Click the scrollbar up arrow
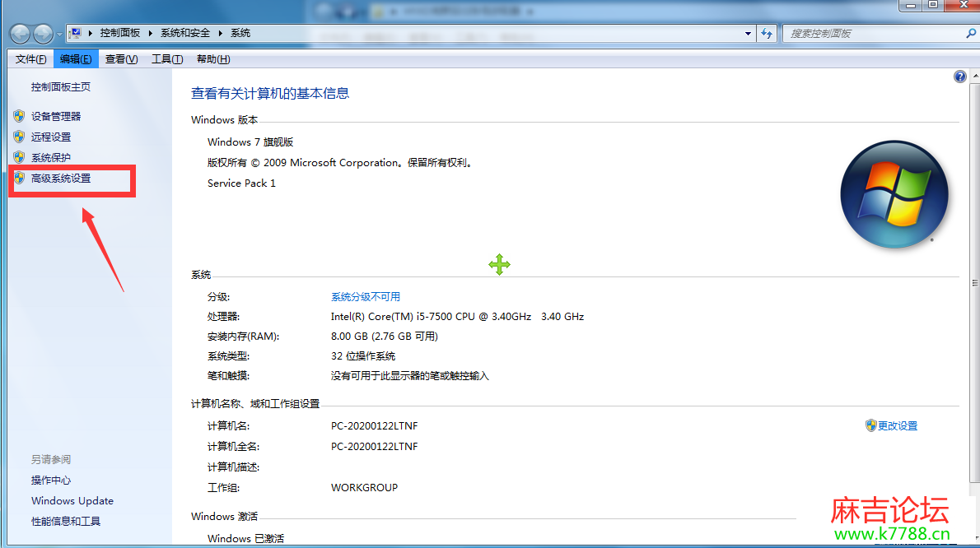 click(975, 76)
